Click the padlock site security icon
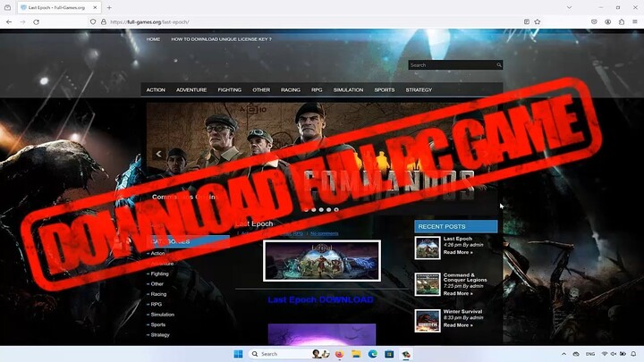Screen dimensions: 644x362 click(x=104, y=21)
